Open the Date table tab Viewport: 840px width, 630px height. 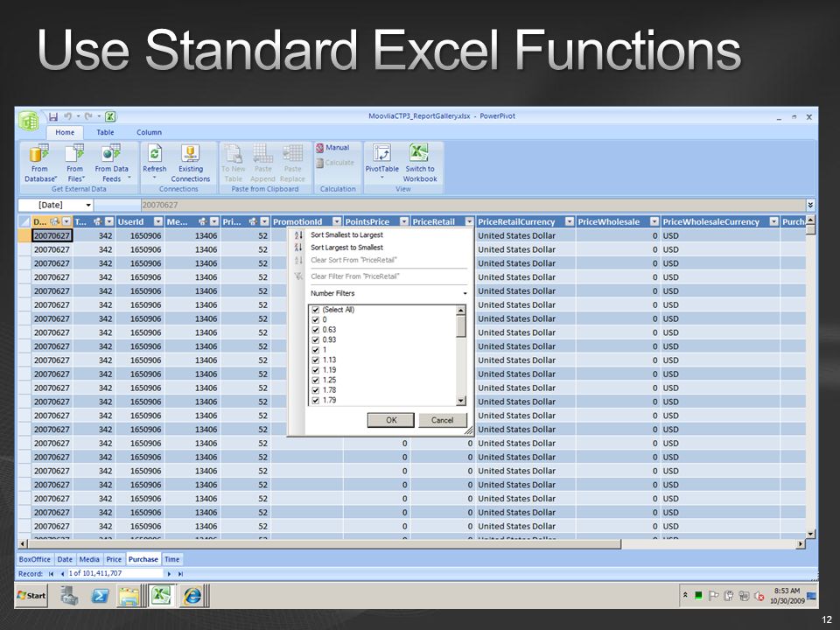65,559
